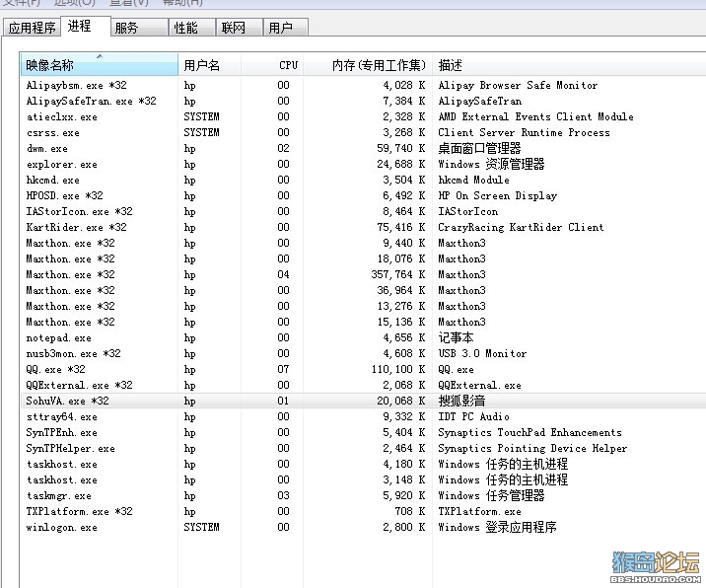The image size is (706, 588).
Task: Sort processes by 映像名称 column header
Action: (99, 65)
